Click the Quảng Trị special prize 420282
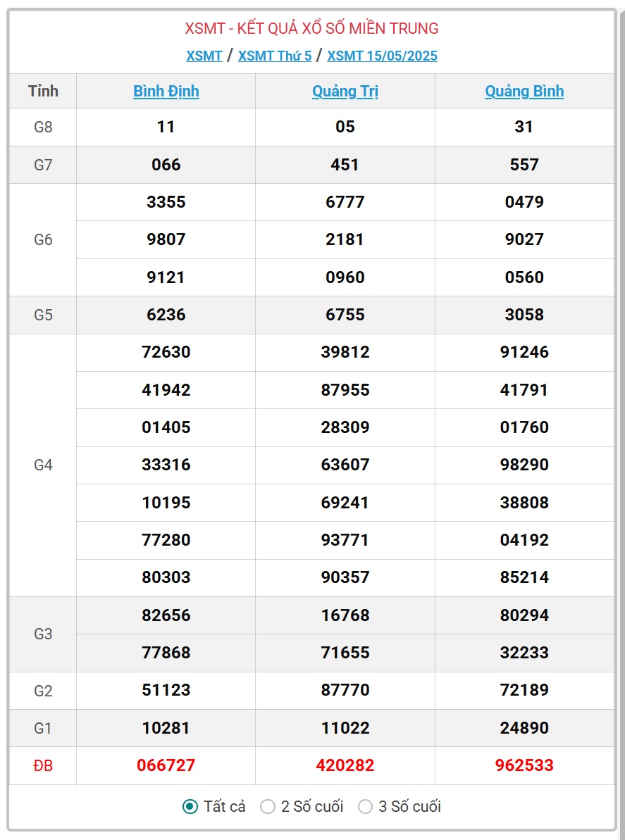Viewport: 625px width, 840px height. pos(345,765)
